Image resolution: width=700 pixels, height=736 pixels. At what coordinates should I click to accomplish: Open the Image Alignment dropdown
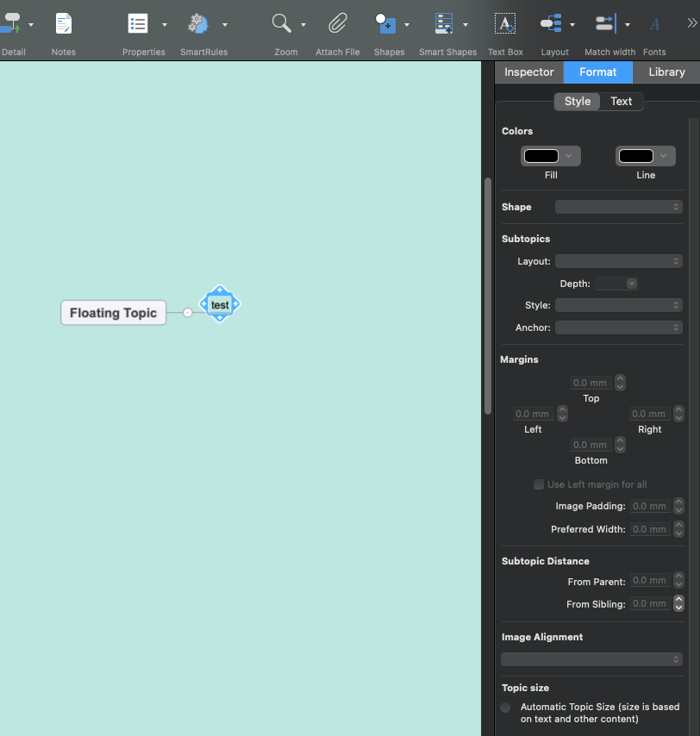click(591, 659)
